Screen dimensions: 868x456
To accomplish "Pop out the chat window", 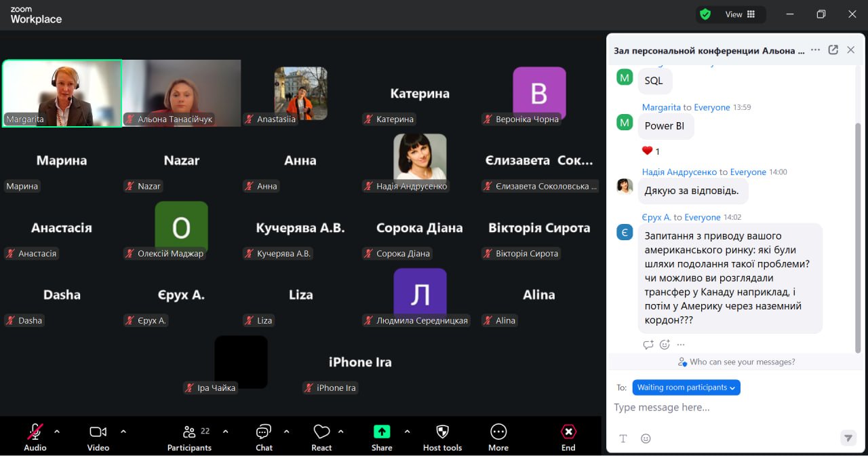I will coord(833,50).
